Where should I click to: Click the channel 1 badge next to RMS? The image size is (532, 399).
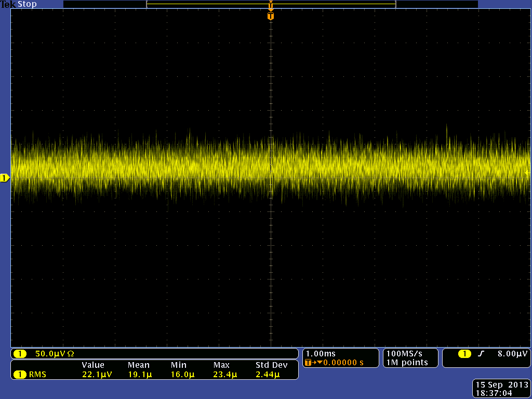tap(20, 374)
